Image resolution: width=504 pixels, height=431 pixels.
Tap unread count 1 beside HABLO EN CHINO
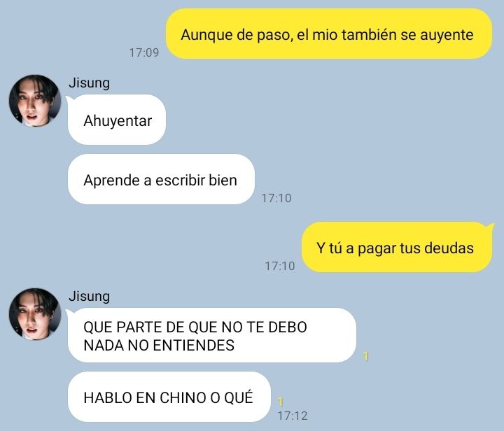point(280,402)
